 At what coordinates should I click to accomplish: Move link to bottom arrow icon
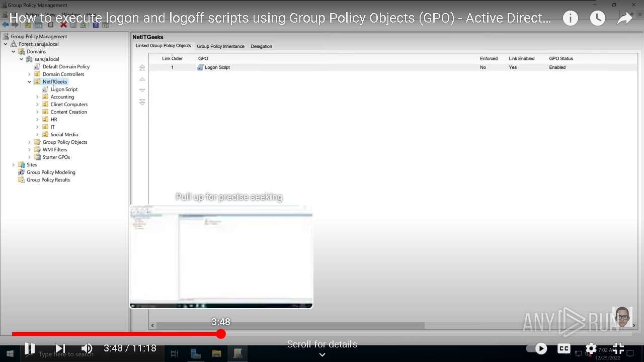coord(142,102)
